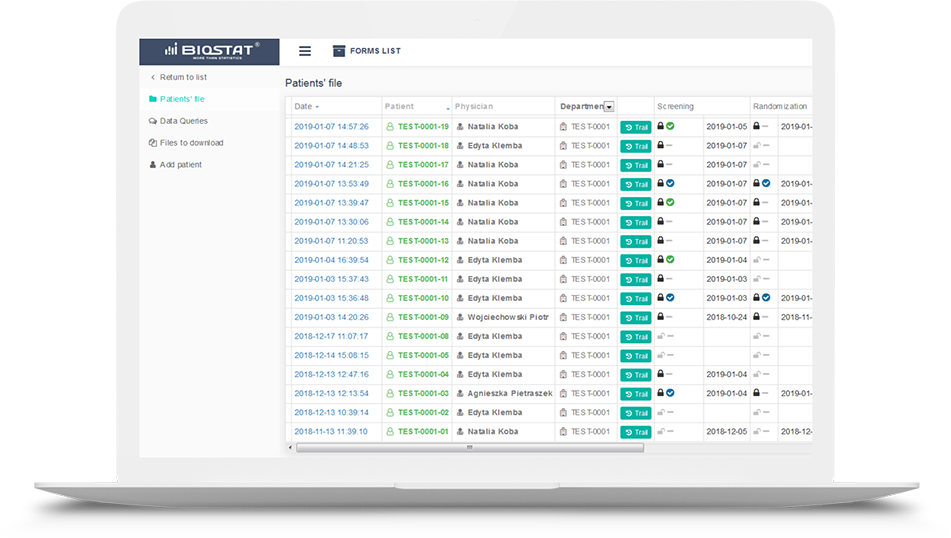Click screening lock icon in TEST-0001-04 row
The image size is (951, 538).
pos(660,374)
